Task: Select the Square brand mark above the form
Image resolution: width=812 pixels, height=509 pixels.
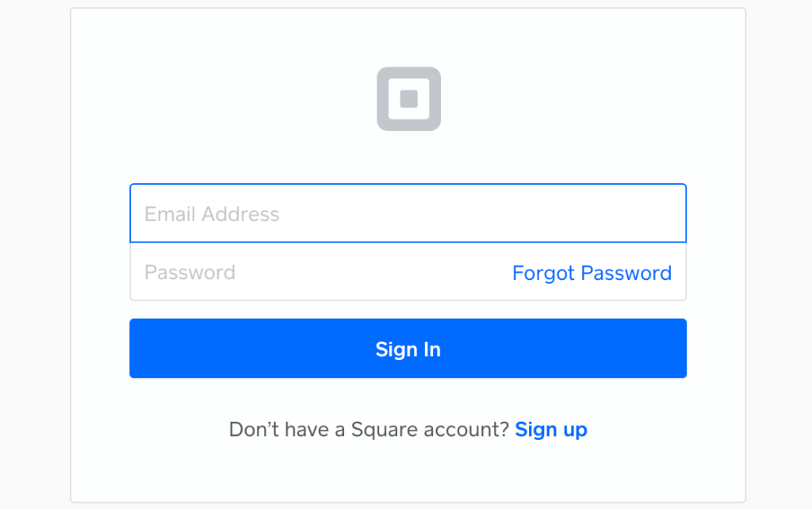Action: [x=408, y=98]
